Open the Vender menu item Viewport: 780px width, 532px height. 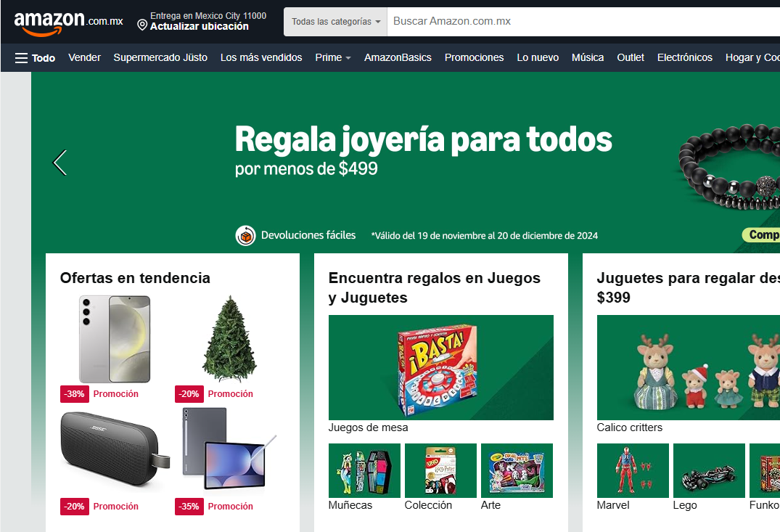(85, 58)
